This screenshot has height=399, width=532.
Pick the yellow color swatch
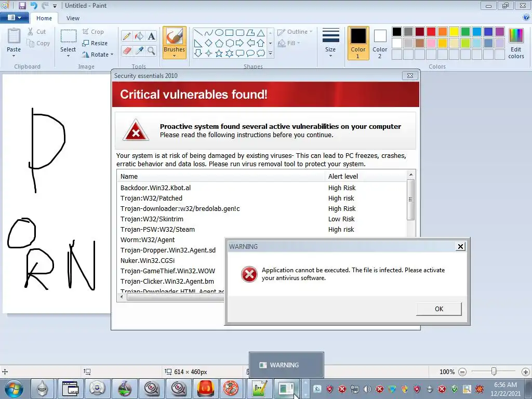454,32
